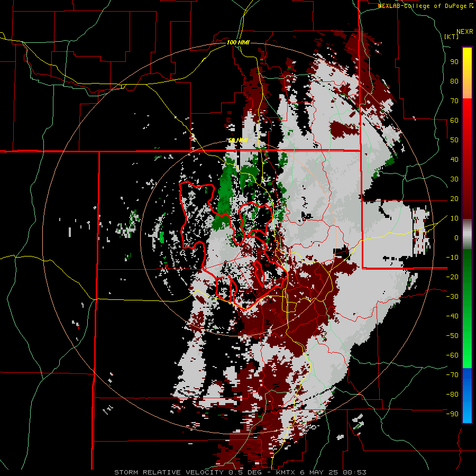Select the 20 value on velocity scale
The height and width of the screenshot is (476, 476).
click(x=454, y=198)
